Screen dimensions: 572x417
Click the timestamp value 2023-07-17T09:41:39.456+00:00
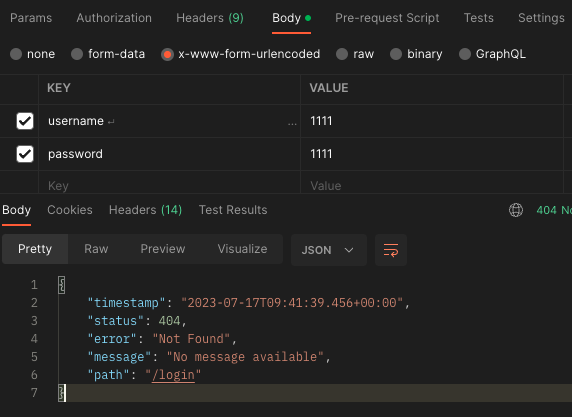pos(292,303)
